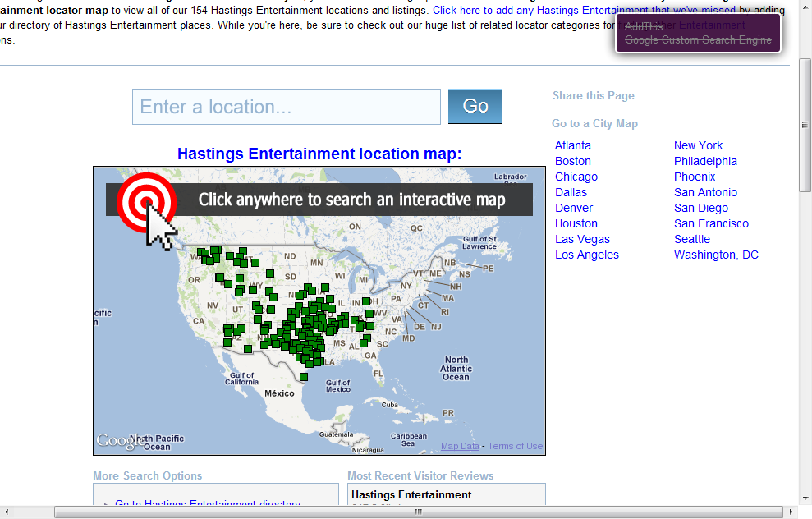Click the horizontal scrollbar thumb
Image resolution: width=812 pixels, height=519 pixels.
[x=419, y=512]
